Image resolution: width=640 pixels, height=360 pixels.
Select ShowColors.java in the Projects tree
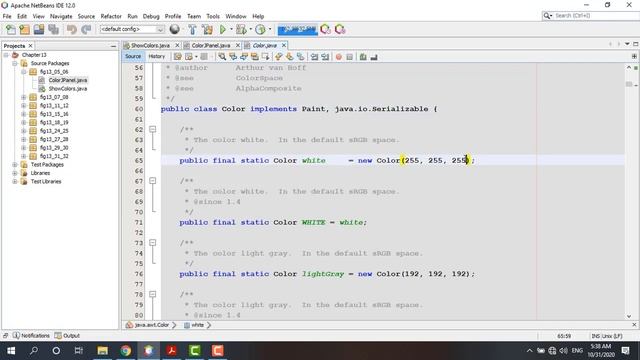point(68,89)
